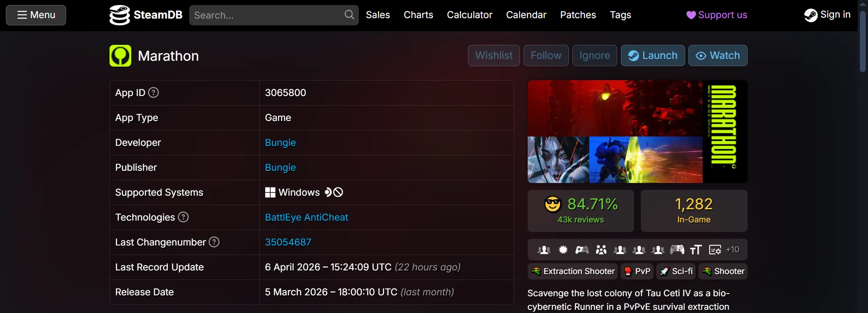Click the magnifying glass search icon

tap(349, 15)
